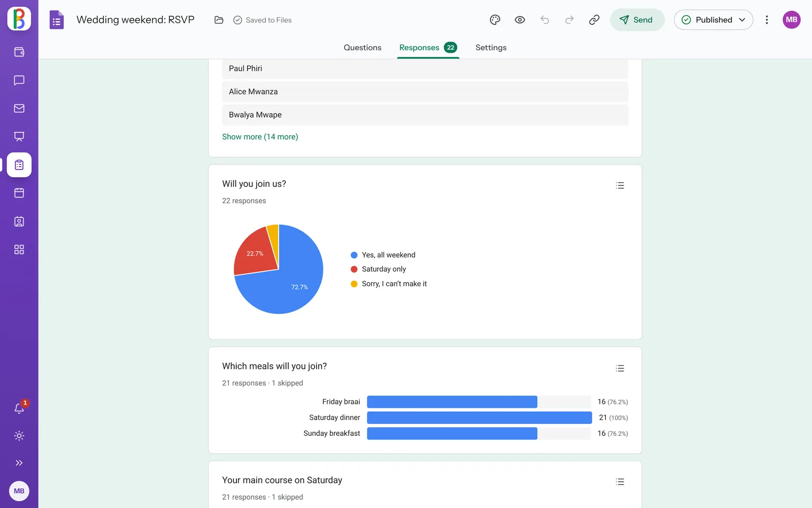
Task: Copy form link with chain icon
Action: pos(594,20)
